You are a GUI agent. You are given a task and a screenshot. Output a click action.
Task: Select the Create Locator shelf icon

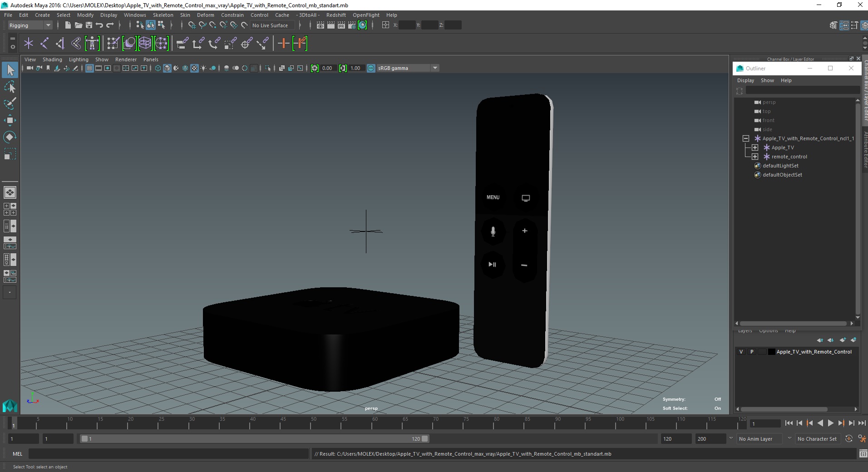[x=29, y=44]
